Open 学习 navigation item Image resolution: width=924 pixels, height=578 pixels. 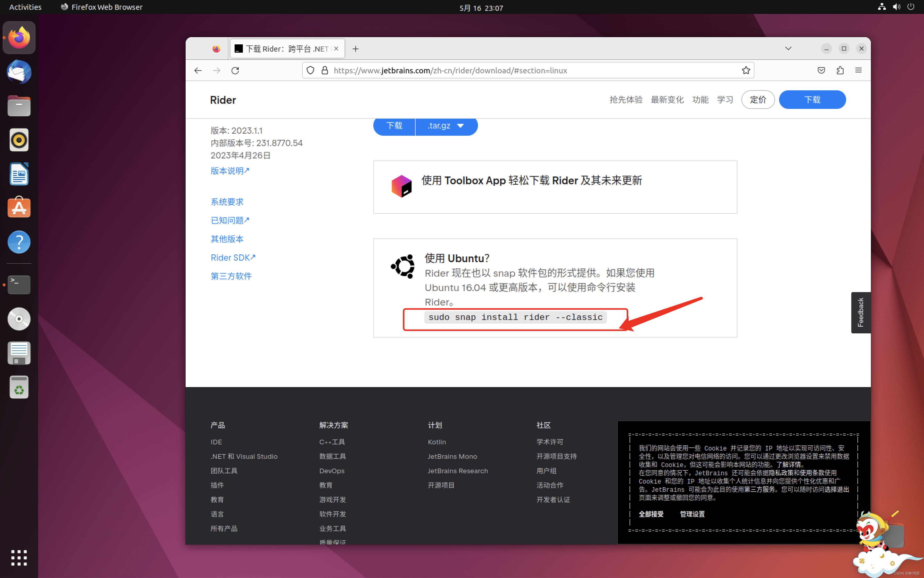click(x=725, y=100)
